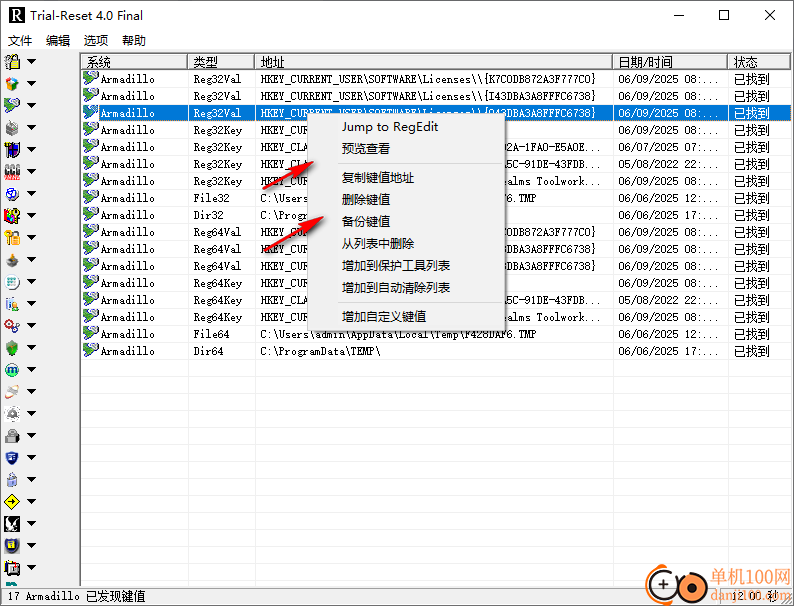
Task: Click the dark shield with yellow lock icon
Action: pyautogui.click(x=12, y=545)
